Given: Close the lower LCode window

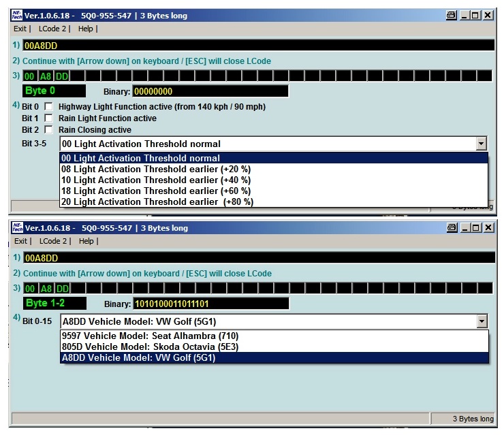Looking at the screenshot, I should 488,227.
